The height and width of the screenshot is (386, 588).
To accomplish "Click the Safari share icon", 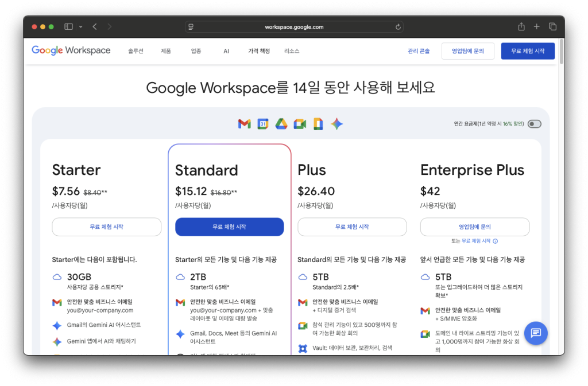I will pos(521,26).
